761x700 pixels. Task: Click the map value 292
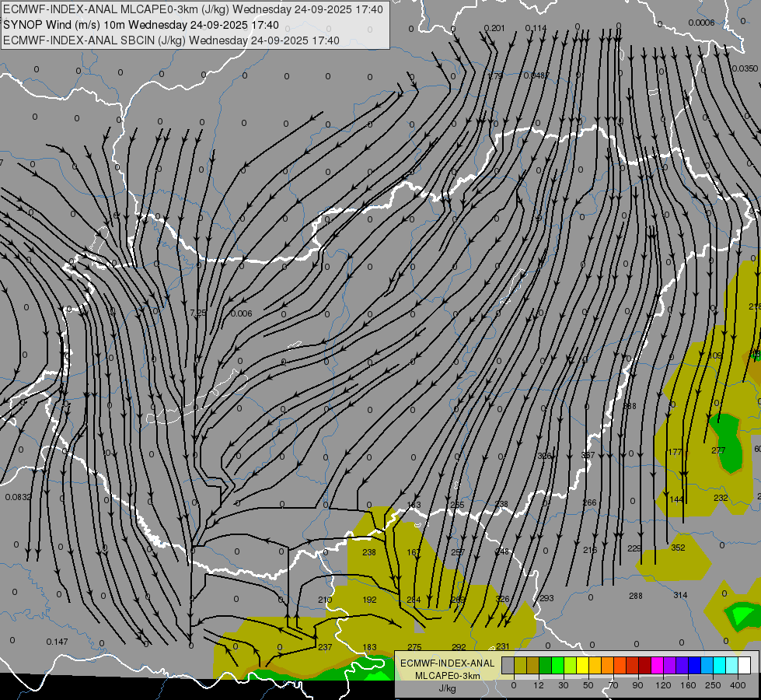coord(459,647)
